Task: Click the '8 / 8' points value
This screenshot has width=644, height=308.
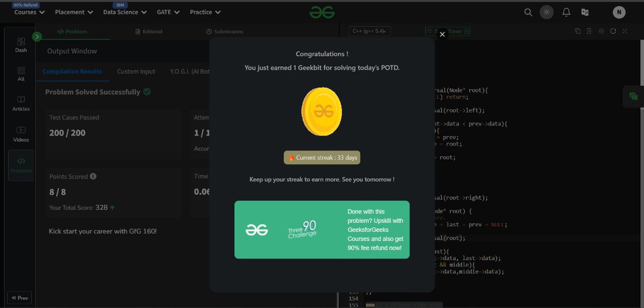Action: [x=57, y=192]
